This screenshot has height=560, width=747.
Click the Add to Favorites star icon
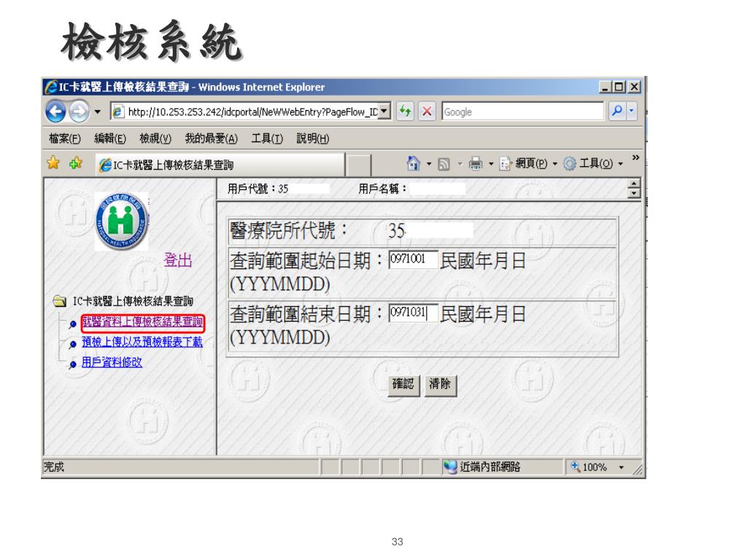[76, 163]
